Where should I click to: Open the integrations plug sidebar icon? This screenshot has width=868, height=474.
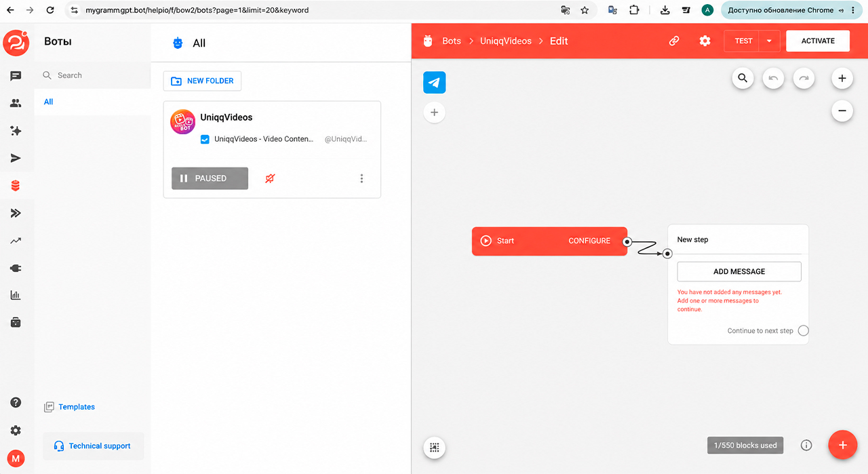coord(16,268)
